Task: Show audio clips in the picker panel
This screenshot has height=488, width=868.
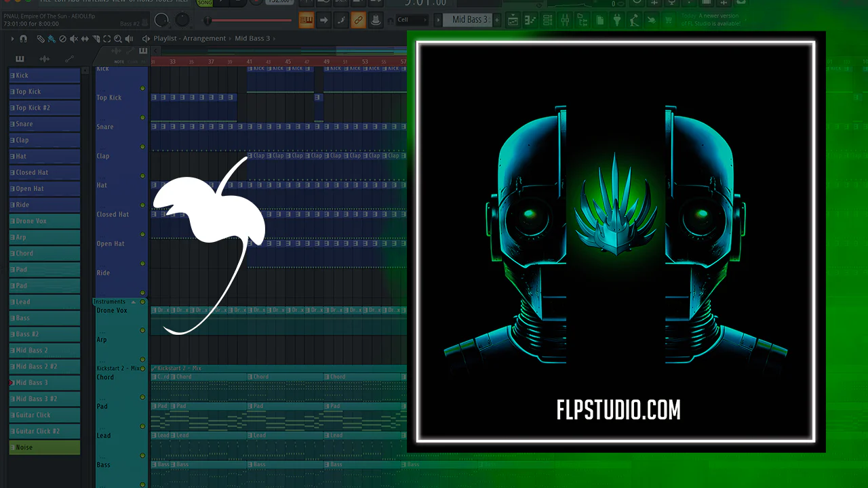Action: [45, 59]
